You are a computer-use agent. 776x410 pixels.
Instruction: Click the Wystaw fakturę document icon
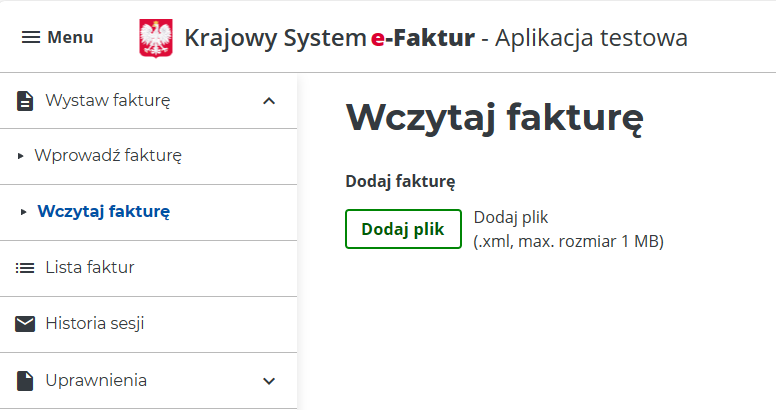(25, 101)
